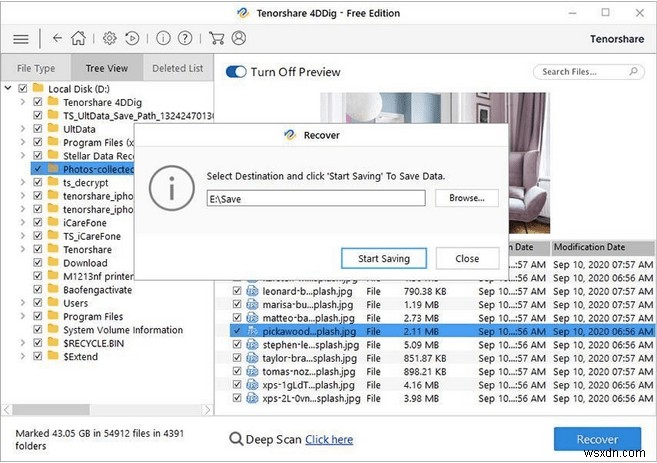Switch to the Tree View tab

pos(107,68)
